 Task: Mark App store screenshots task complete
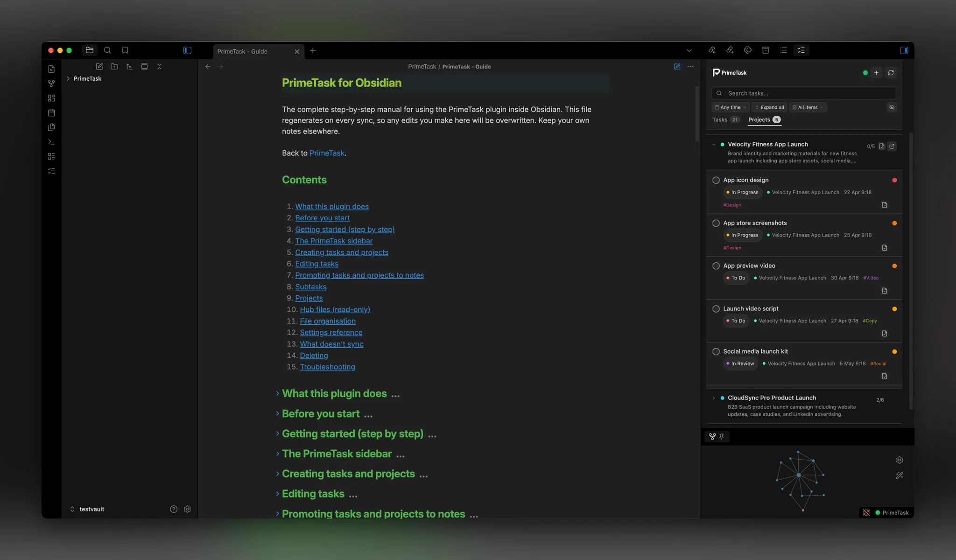(716, 223)
